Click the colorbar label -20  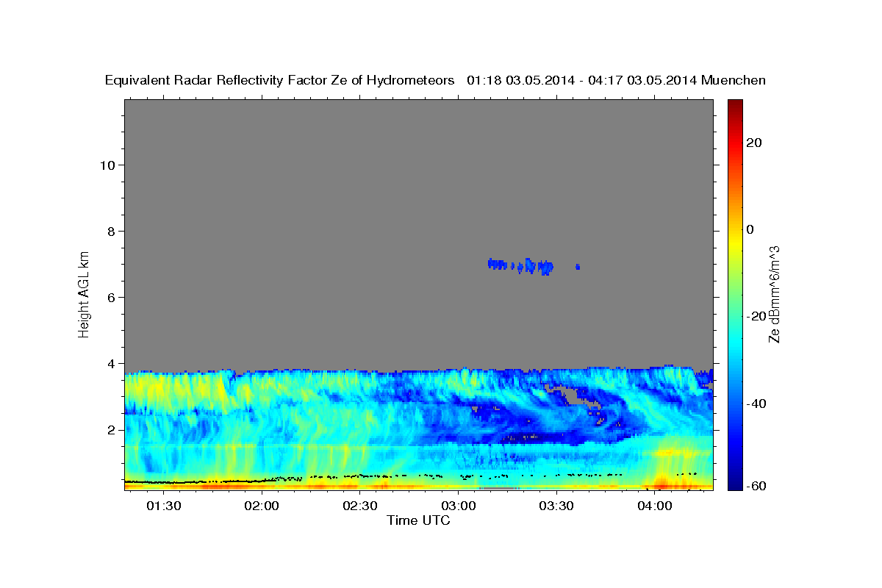756,316
